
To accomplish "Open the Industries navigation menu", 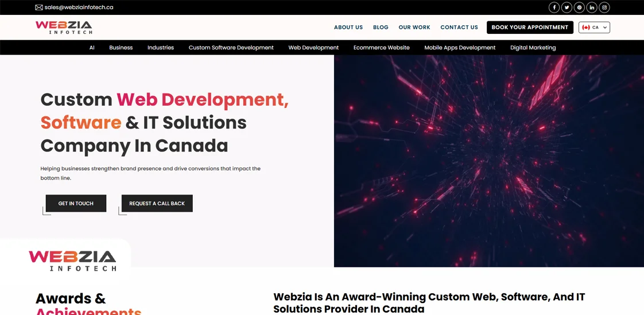I will pos(160,48).
